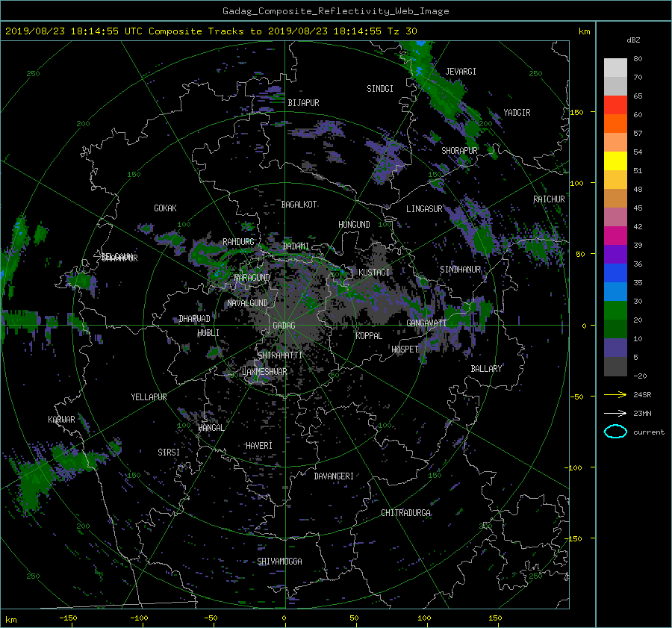
Task: Click the 100 mark on bottom axis
Action: click(x=424, y=618)
